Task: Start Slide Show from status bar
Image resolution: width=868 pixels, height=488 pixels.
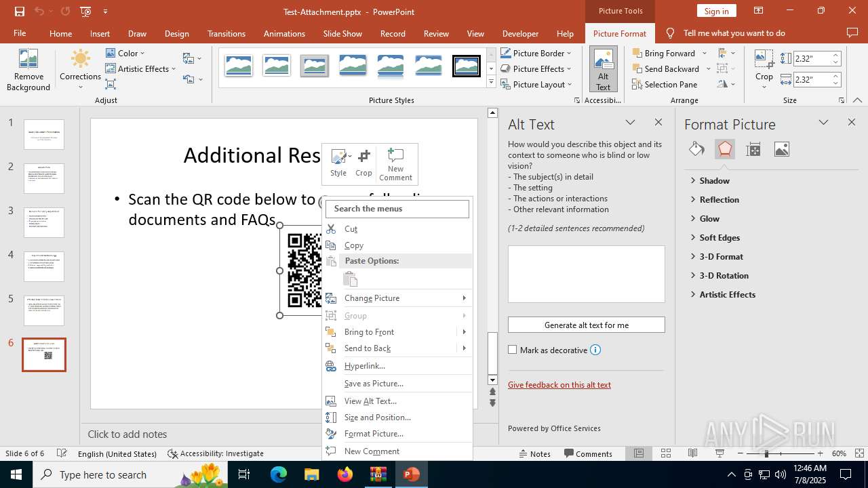Action: 720,453
